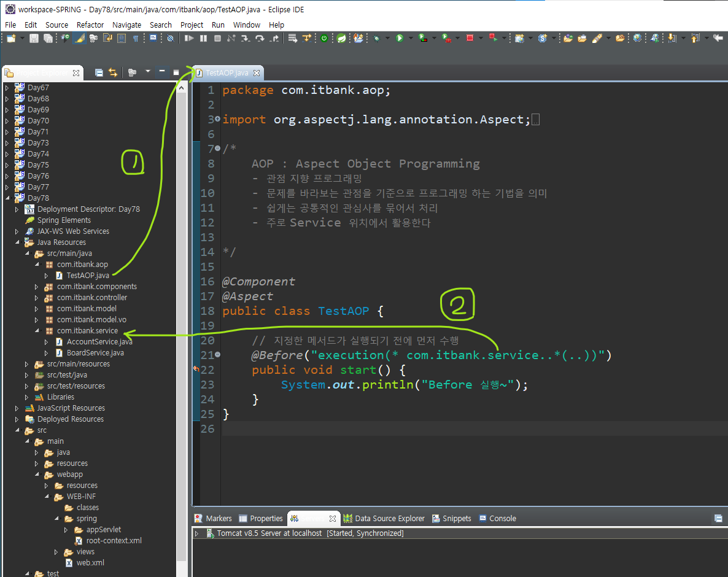Image resolution: width=728 pixels, height=577 pixels.
Task: Click the Debug bug icon
Action: 376,39
